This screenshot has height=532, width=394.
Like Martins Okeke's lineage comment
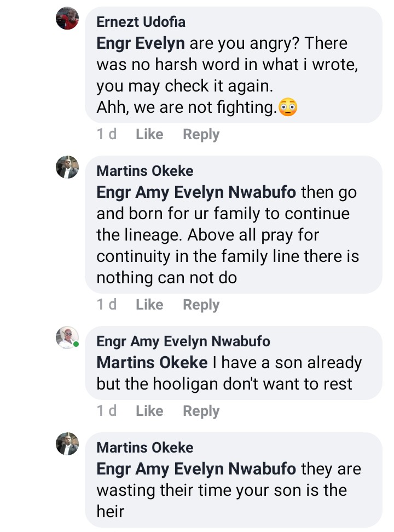coord(149,305)
